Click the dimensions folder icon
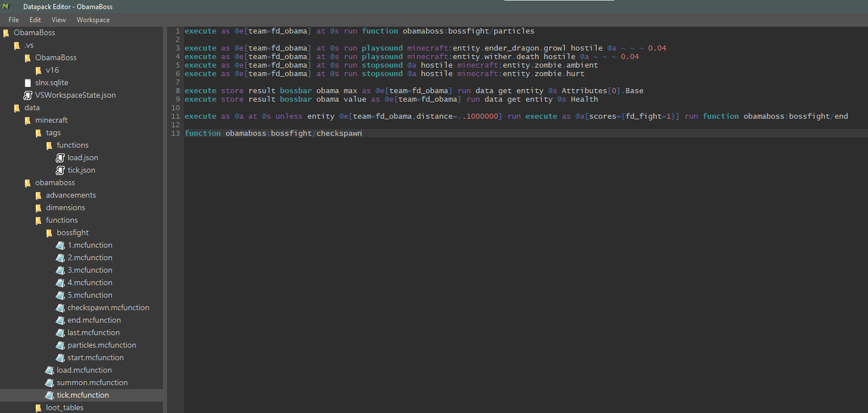This screenshot has width=868, height=413. 39,208
